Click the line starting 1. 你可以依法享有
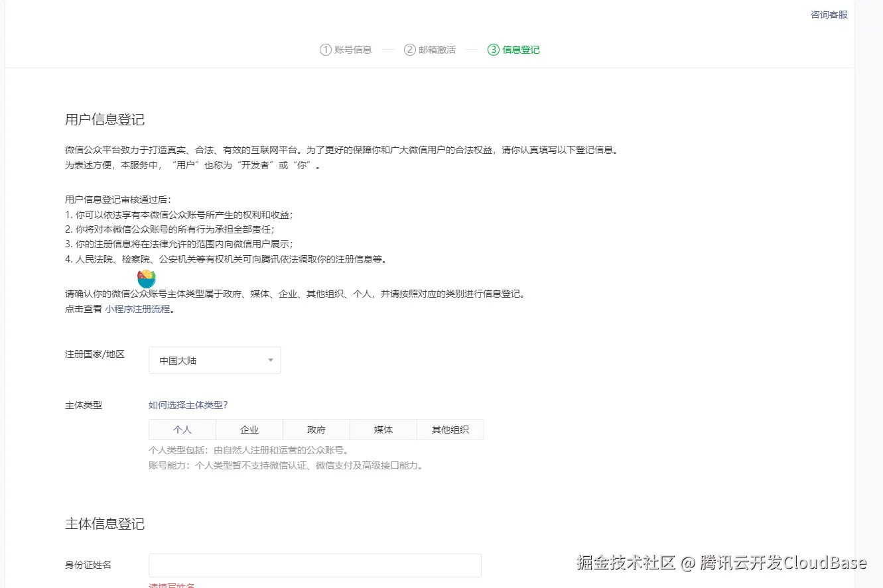This screenshot has width=883, height=588. (179, 215)
